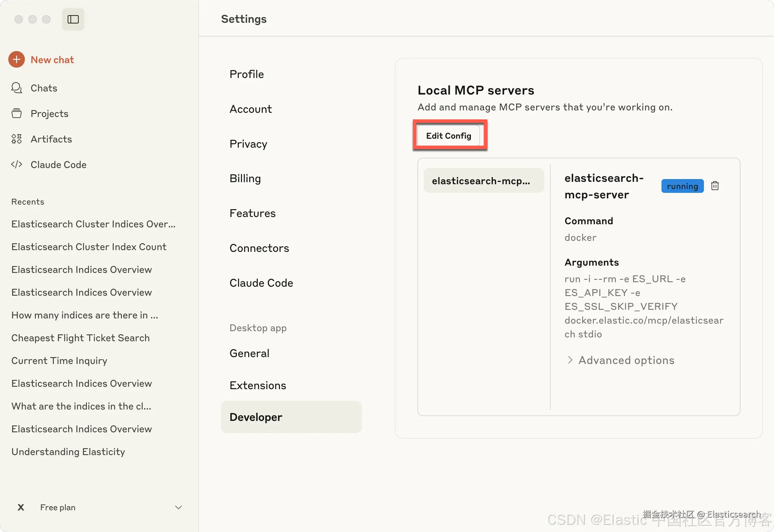
Task: Click the docker command value
Action: (580, 237)
